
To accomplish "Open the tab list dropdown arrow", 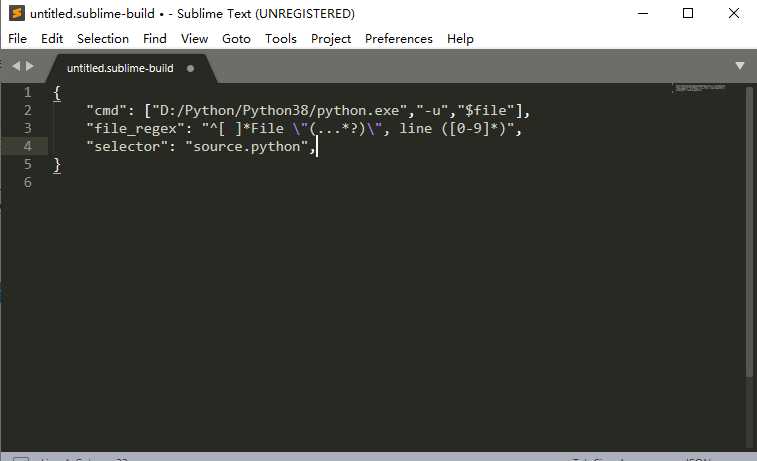I will pos(740,66).
